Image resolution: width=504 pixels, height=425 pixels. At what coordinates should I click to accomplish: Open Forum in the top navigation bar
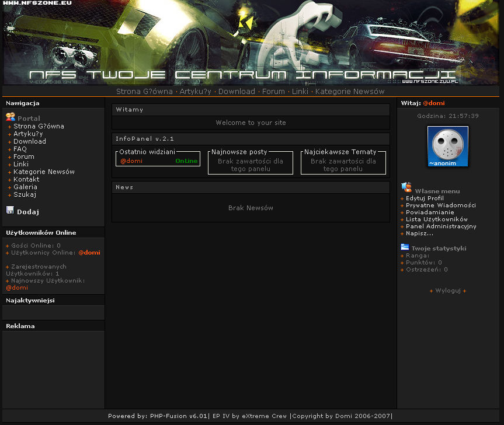click(x=273, y=92)
